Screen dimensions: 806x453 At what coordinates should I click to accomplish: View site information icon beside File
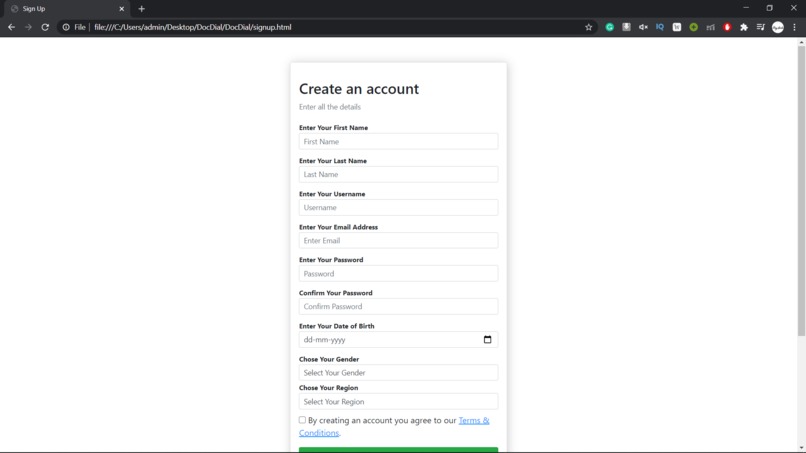pos(66,27)
